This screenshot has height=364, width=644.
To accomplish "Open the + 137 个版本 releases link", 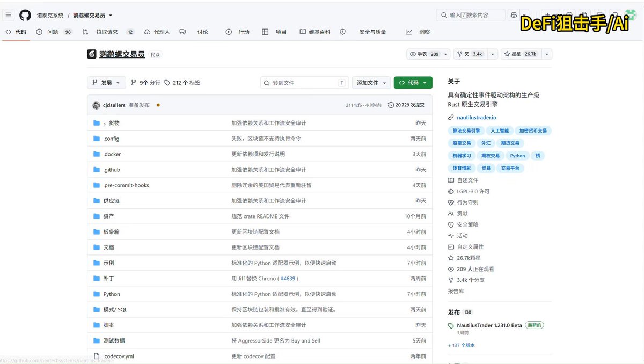I will [x=462, y=345].
